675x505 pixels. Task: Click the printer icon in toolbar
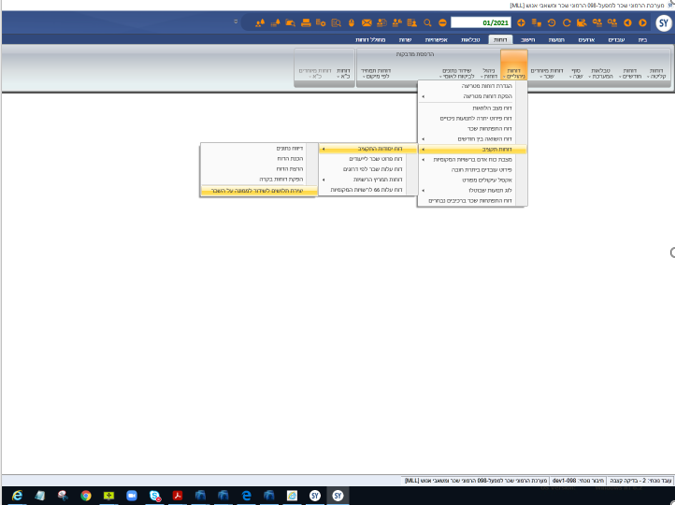point(306,23)
